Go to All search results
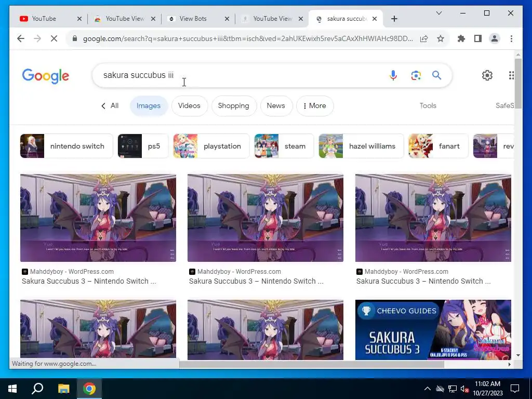532x399 pixels. click(x=110, y=106)
